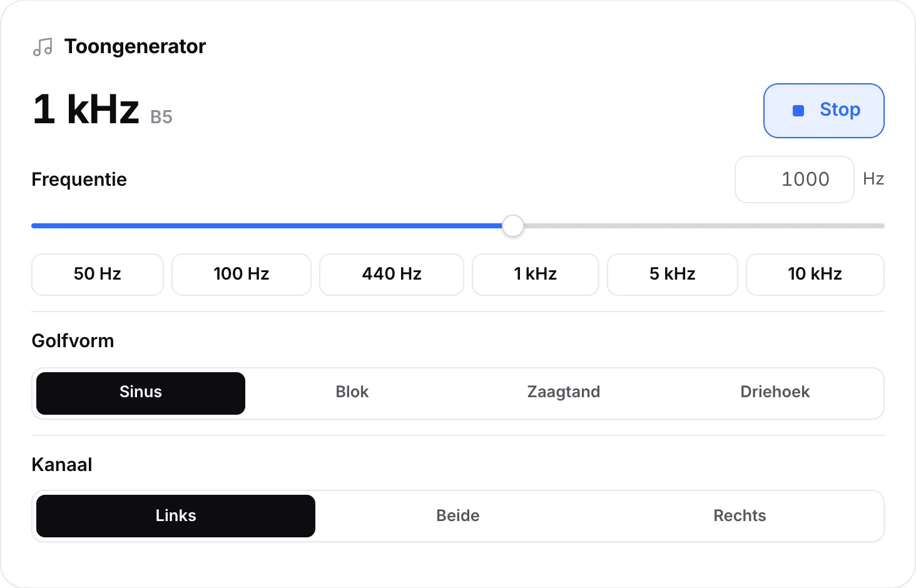Stop the tone playback
Image resolution: width=916 pixels, height=588 pixels.
[823, 111]
